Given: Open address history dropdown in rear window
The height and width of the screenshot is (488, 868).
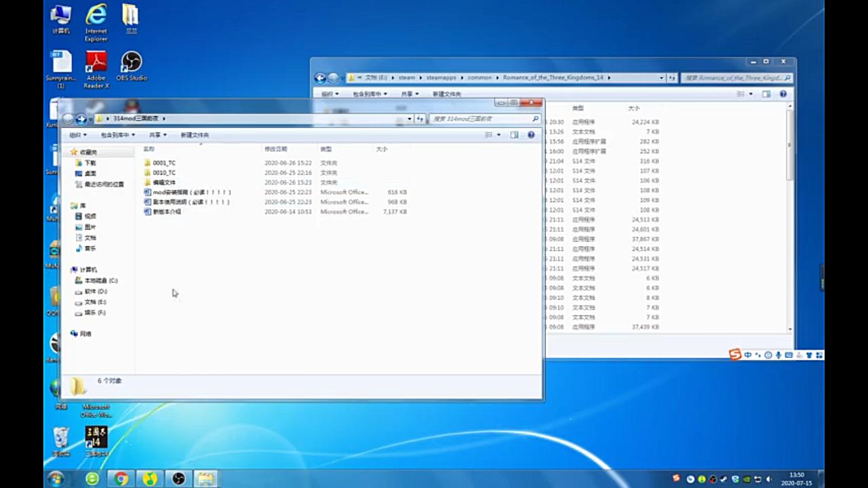Looking at the screenshot, I should click(x=661, y=78).
